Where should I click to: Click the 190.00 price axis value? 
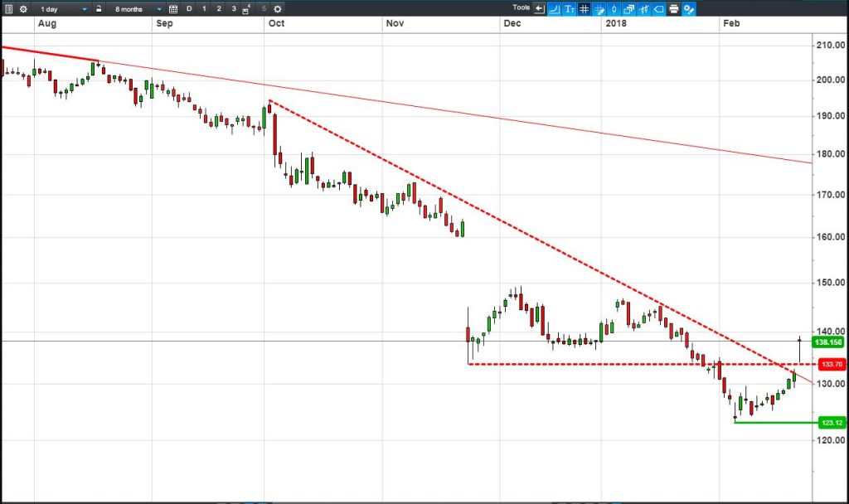point(831,116)
